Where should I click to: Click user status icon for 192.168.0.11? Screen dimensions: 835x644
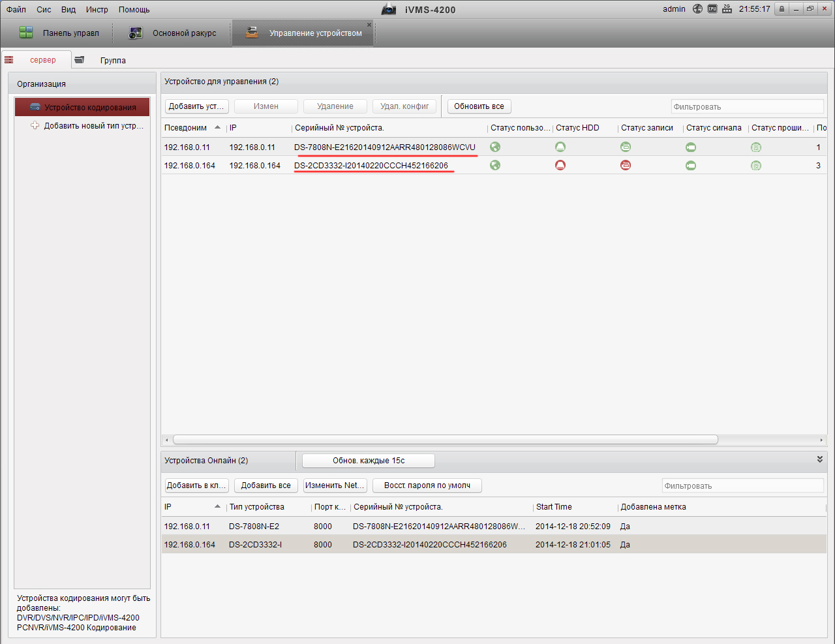495,147
